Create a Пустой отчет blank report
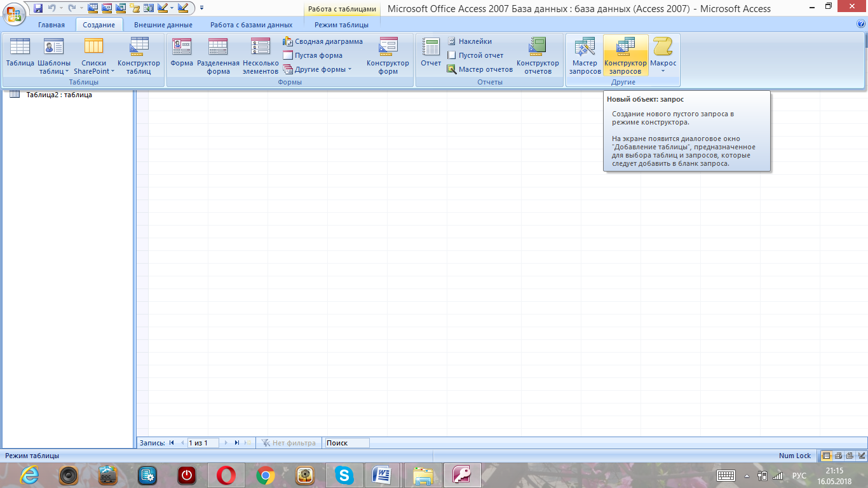Image resolution: width=868 pixels, height=488 pixels. coord(475,55)
